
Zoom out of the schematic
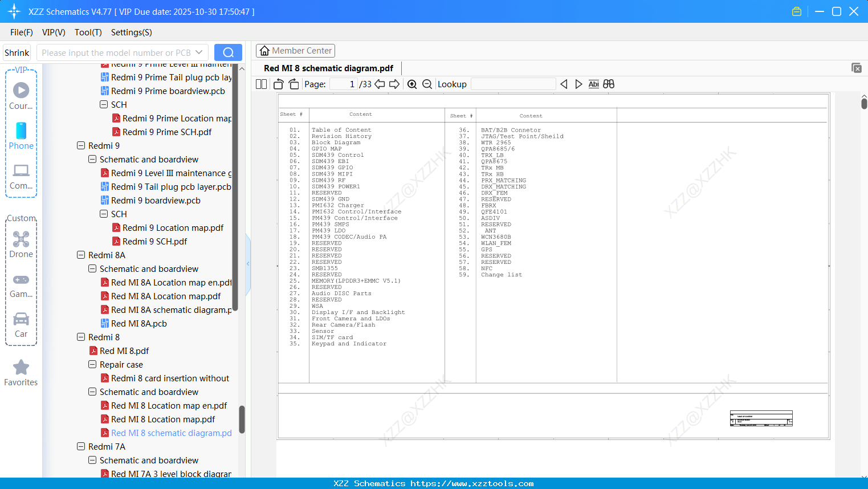pyautogui.click(x=427, y=84)
